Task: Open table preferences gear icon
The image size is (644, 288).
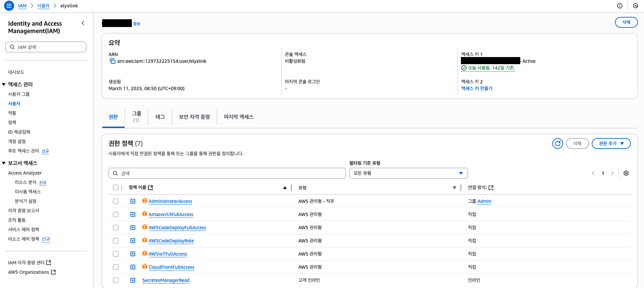Action: (x=626, y=173)
